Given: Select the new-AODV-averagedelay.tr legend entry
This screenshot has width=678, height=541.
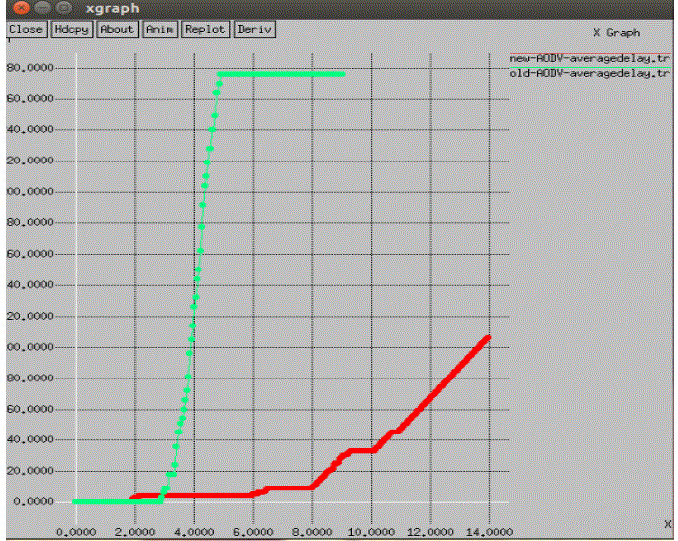Looking at the screenshot, I should click(589, 59).
